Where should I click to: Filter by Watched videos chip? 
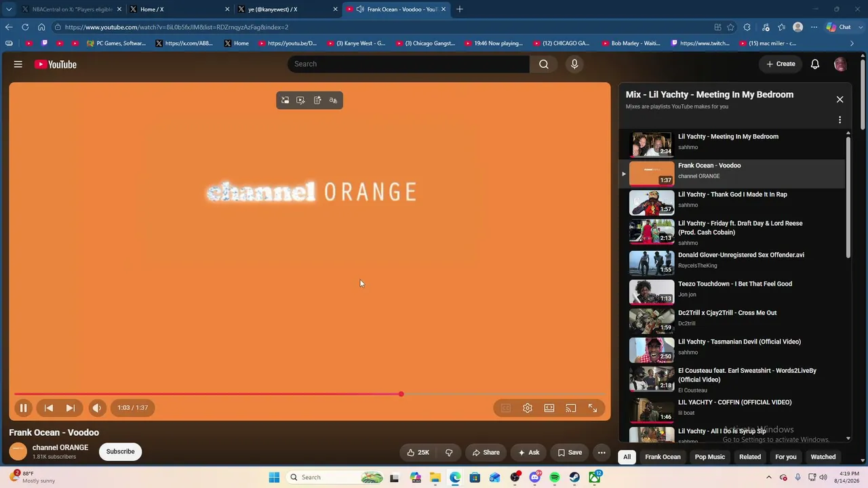tap(823, 457)
